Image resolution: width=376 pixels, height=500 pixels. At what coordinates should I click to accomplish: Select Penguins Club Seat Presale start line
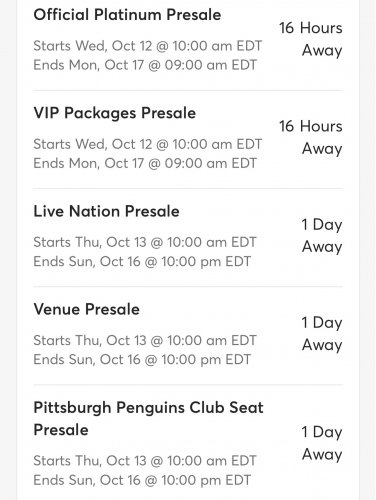(145, 461)
